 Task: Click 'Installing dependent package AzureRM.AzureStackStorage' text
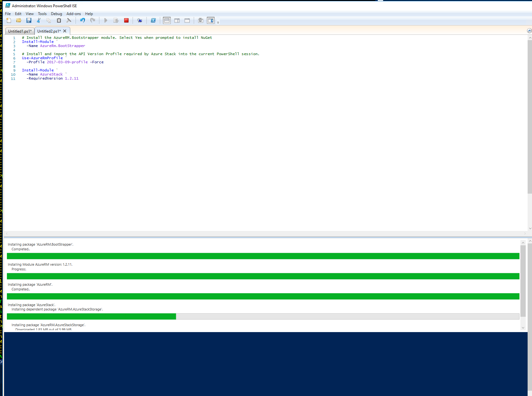(x=57, y=309)
